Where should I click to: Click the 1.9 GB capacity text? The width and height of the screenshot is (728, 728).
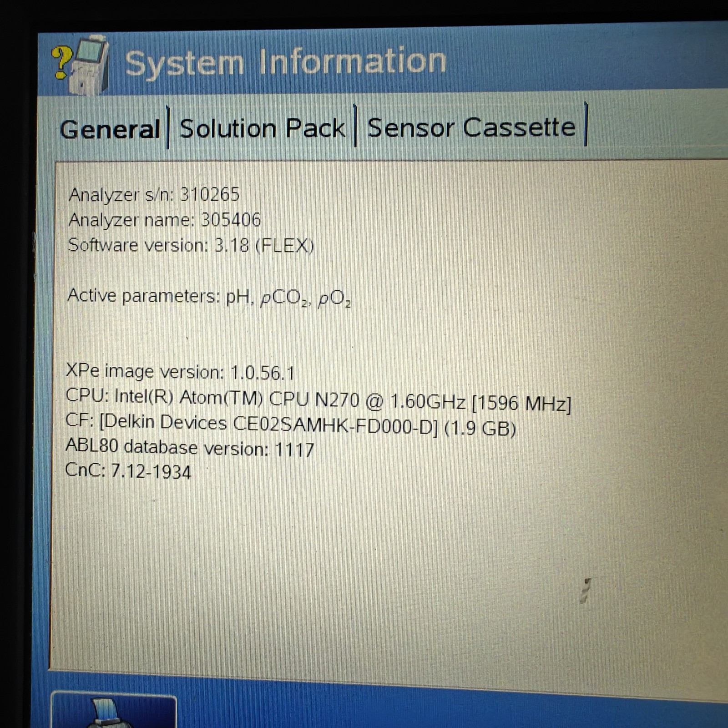pos(480,428)
